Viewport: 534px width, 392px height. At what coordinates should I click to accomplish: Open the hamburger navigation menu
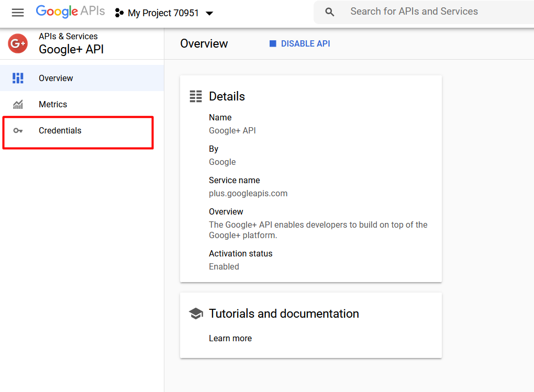click(x=18, y=13)
